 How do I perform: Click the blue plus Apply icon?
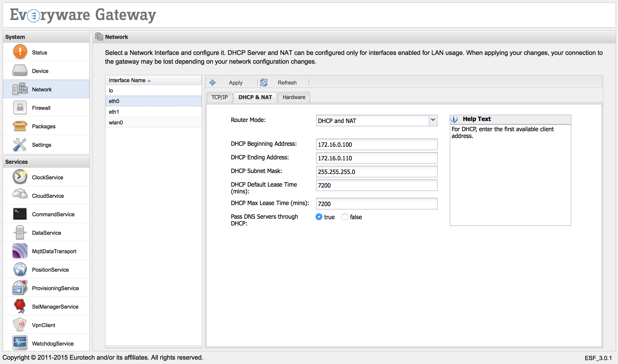pyautogui.click(x=212, y=83)
